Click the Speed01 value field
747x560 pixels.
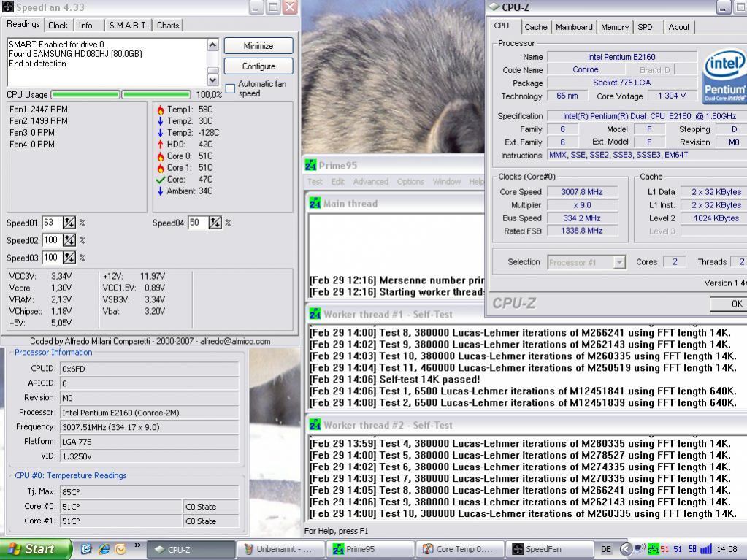(x=52, y=223)
